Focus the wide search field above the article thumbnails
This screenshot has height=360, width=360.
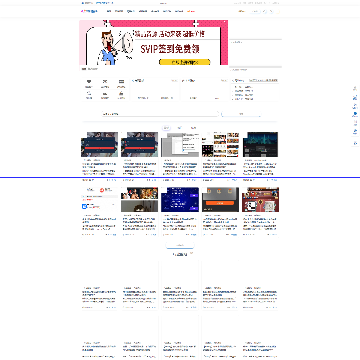click(x=160, y=114)
